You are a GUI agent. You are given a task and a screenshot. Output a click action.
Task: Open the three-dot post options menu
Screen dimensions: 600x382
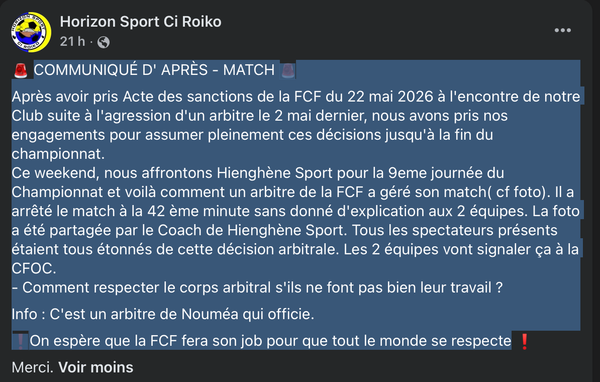point(562,30)
